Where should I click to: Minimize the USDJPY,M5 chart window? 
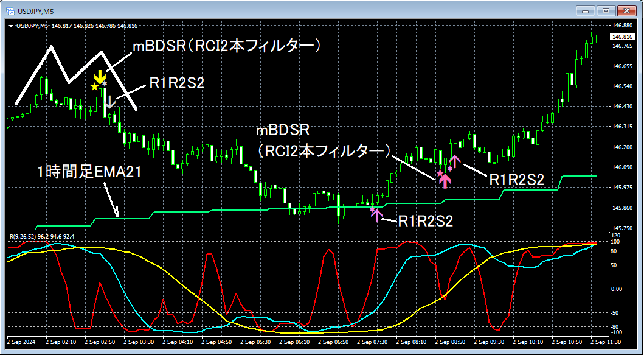[585, 10]
